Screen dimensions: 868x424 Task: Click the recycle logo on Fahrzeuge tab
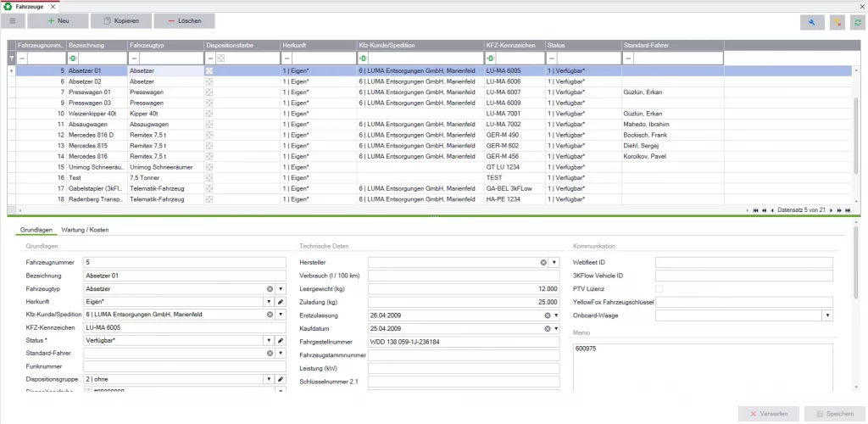click(x=8, y=7)
